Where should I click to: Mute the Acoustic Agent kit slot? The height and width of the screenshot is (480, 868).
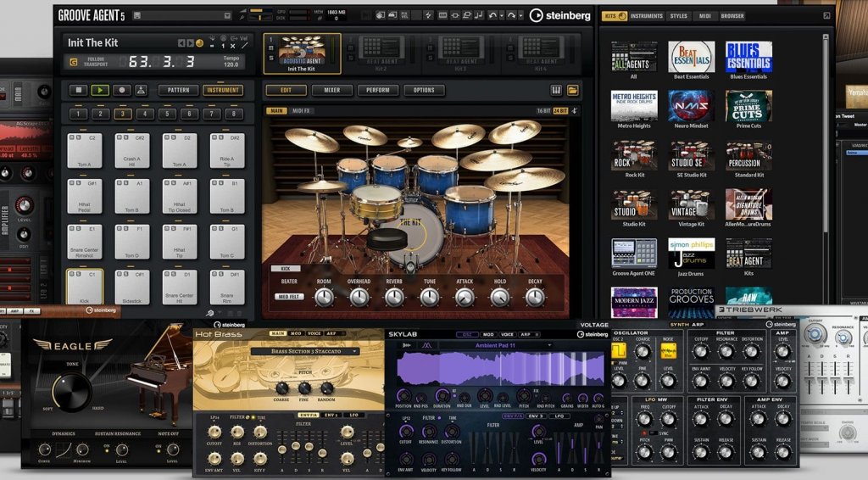(x=270, y=48)
